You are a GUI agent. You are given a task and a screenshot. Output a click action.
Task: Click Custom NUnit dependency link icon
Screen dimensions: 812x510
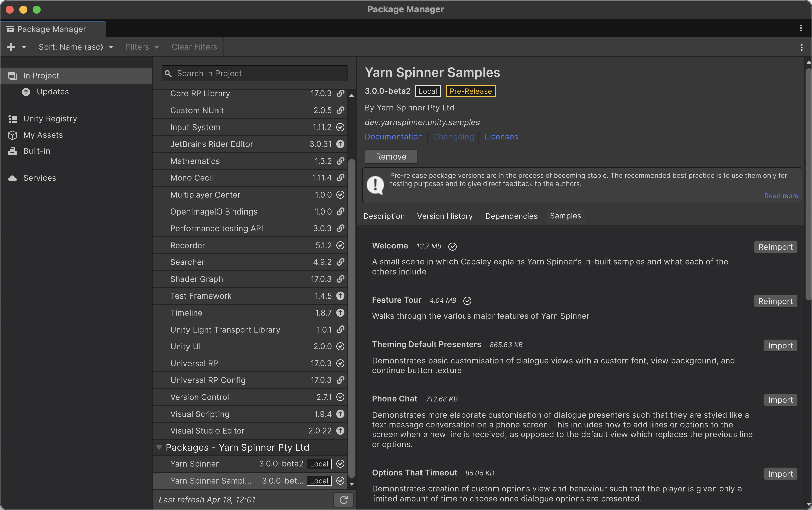(x=340, y=110)
